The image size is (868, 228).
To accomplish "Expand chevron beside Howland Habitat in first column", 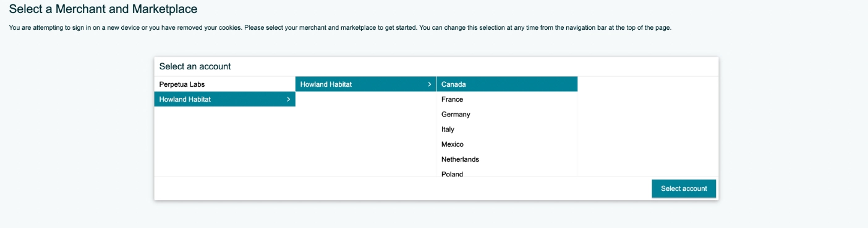I will 289,99.
